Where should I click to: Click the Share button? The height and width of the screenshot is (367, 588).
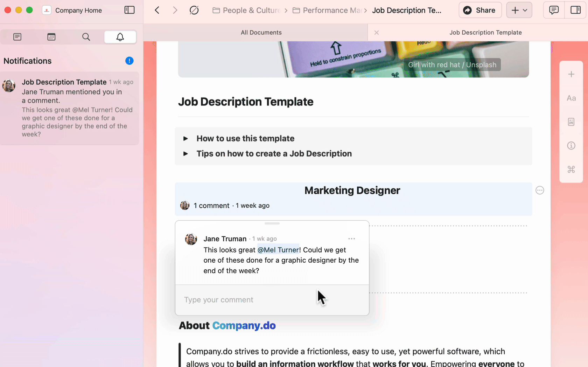point(480,10)
